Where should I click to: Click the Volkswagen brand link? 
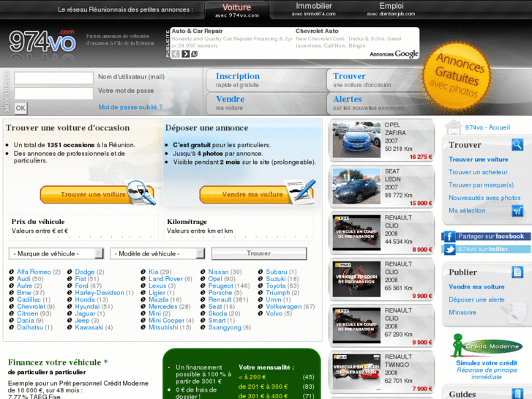coord(284,307)
